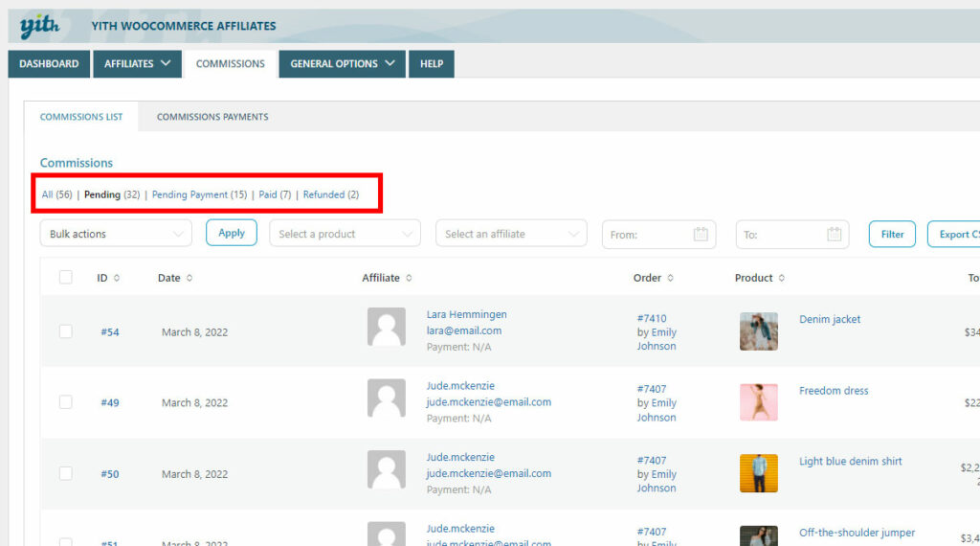
Task: Open the Bulk actions dropdown
Action: tap(116, 234)
